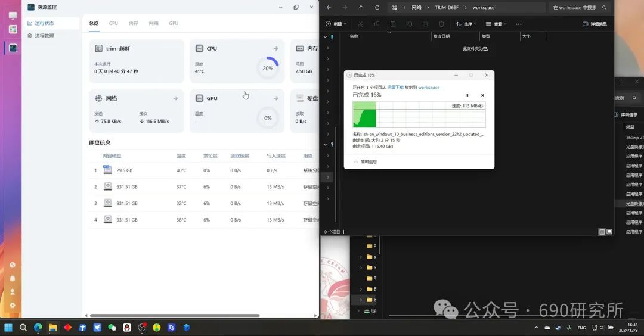
Task: Pause the file copy operation
Action: (x=466, y=95)
